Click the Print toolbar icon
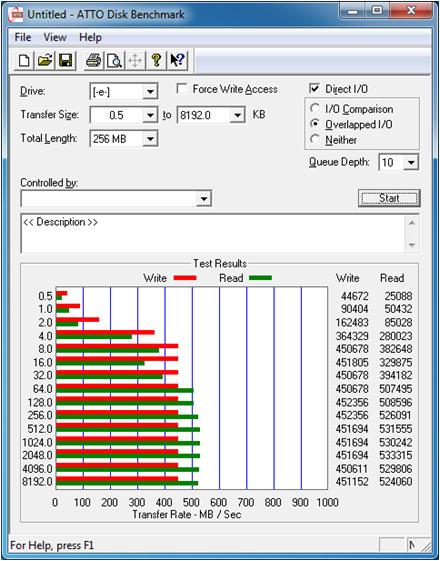The width and height of the screenshot is (440, 561). coord(94,60)
